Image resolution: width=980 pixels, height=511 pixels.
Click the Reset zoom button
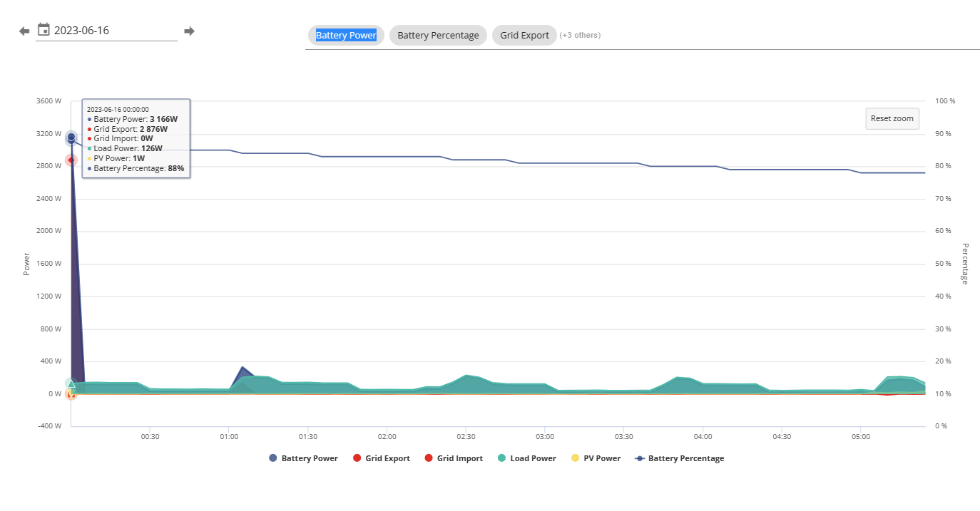(892, 118)
